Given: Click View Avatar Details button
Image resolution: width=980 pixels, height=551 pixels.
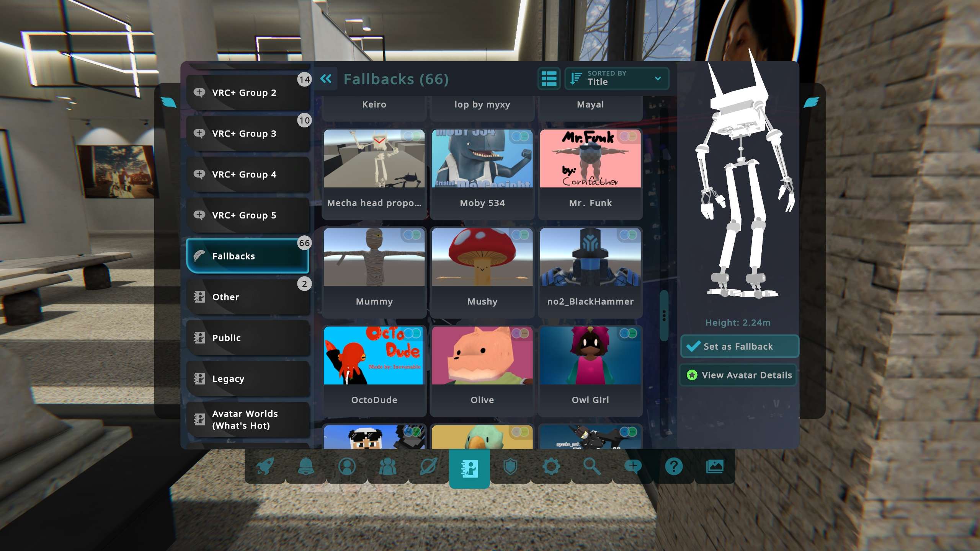Looking at the screenshot, I should pyautogui.click(x=739, y=375).
